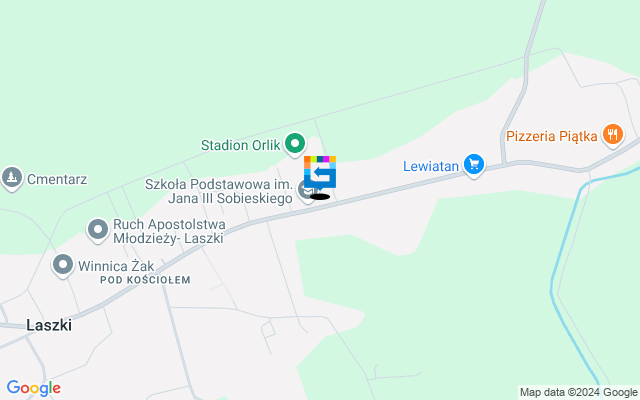Screen dimensions: 640x400
Task: Click the Cmentarz cemetery pin icon
Action: coord(12,178)
